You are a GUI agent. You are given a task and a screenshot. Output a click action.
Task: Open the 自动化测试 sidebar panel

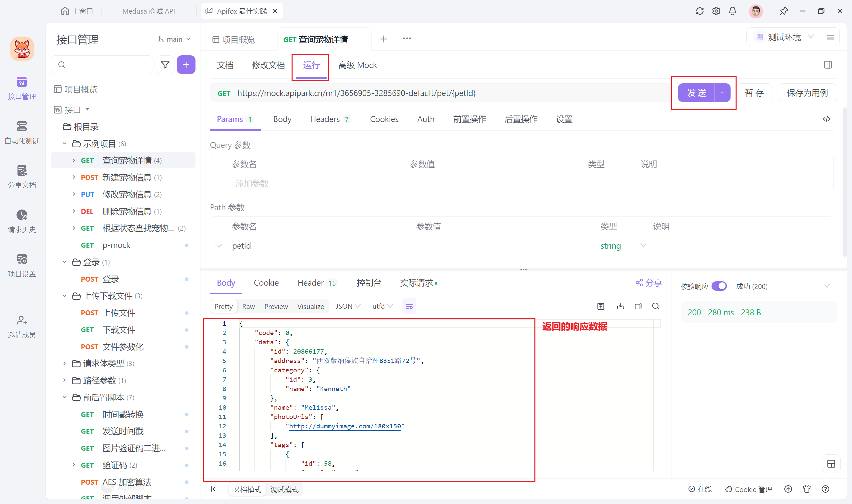(22, 132)
